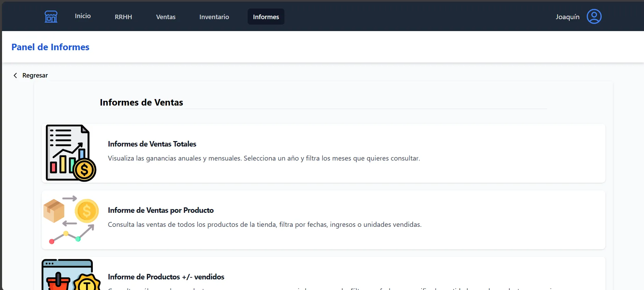Click the Joaquín username label

(x=568, y=17)
